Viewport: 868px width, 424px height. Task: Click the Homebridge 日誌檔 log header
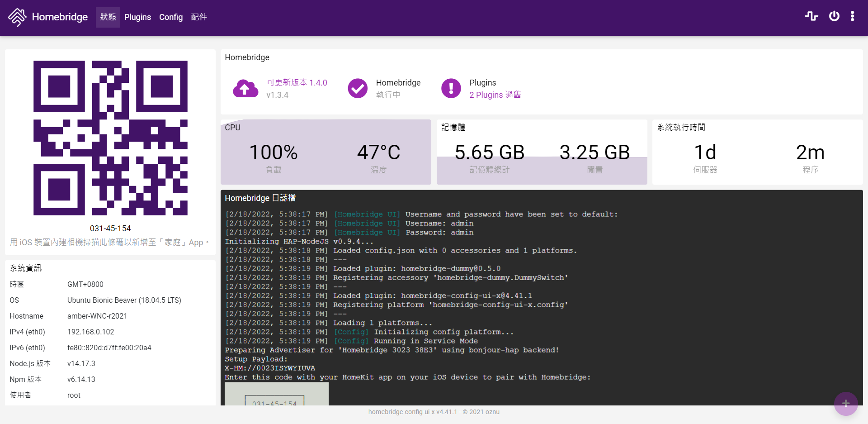(x=260, y=198)
